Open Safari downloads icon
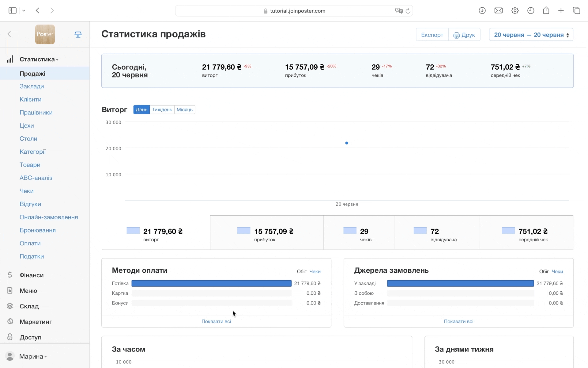Viewport: 588px width, 368px height. pyautogui.click(x=482, y=10)
